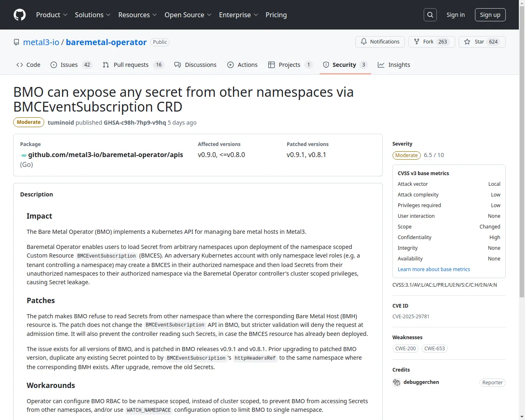The height and width of the screenshot is (420, 525).
Task: Click the page vertical scrollbar
Action: [x=522, y=152]
